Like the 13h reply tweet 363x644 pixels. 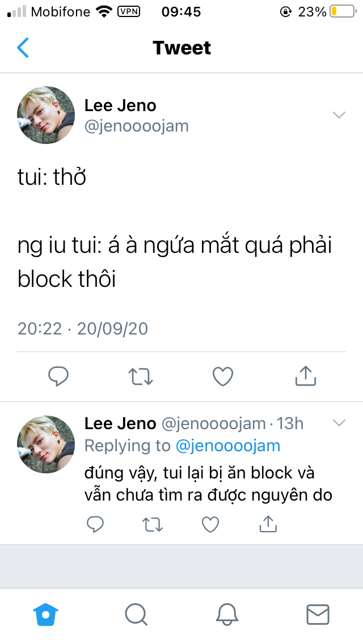(x=210, y=524)
